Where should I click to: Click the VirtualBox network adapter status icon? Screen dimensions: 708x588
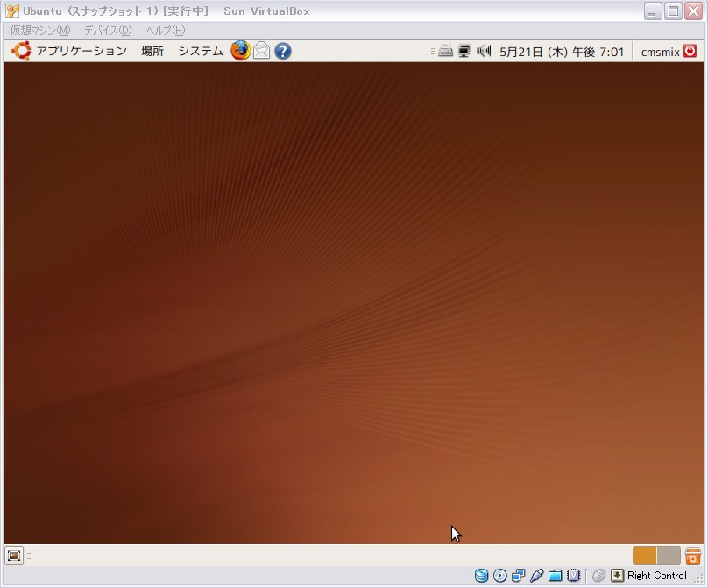[519, 576]
